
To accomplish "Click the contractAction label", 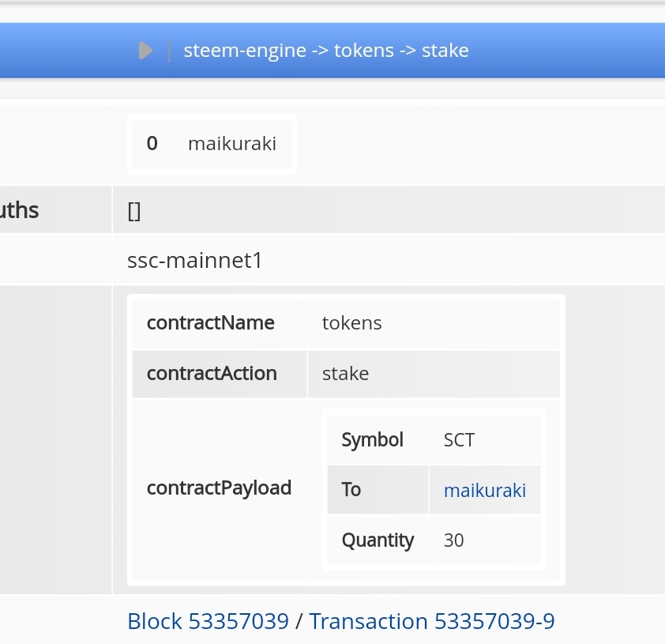I will [x=212, y=373].
